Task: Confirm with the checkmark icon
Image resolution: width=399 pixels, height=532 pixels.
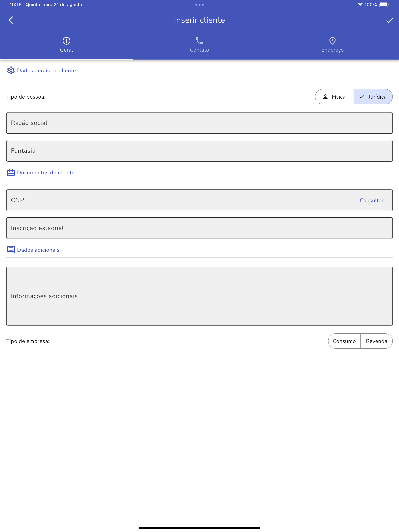Action: (390, 20)
